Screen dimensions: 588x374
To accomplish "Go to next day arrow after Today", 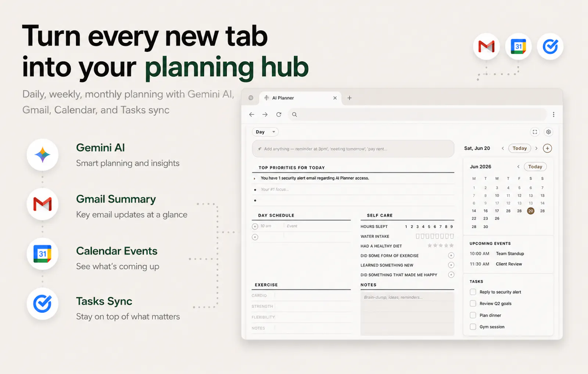I will tap(536, 148).
